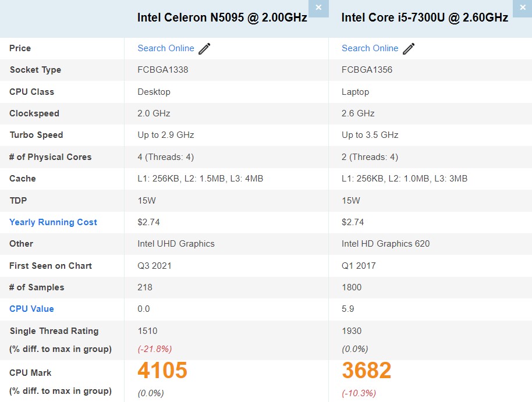Open Search Online link for Core i5-7300U
This screenshot has height=402, width=532.
click(x=370, y=48)
